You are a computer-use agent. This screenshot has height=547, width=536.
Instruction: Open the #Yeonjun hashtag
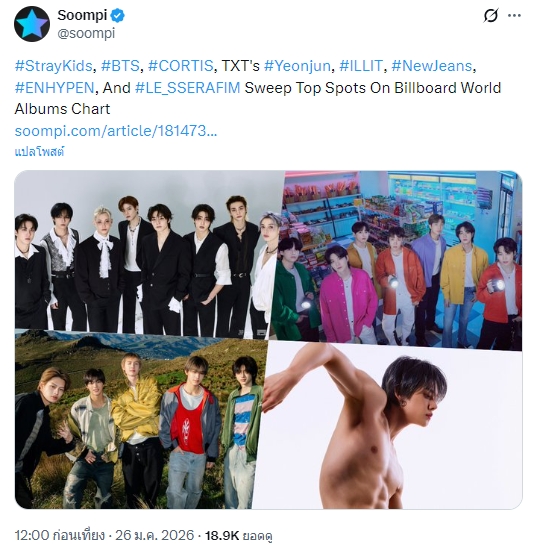pos(297,66)
